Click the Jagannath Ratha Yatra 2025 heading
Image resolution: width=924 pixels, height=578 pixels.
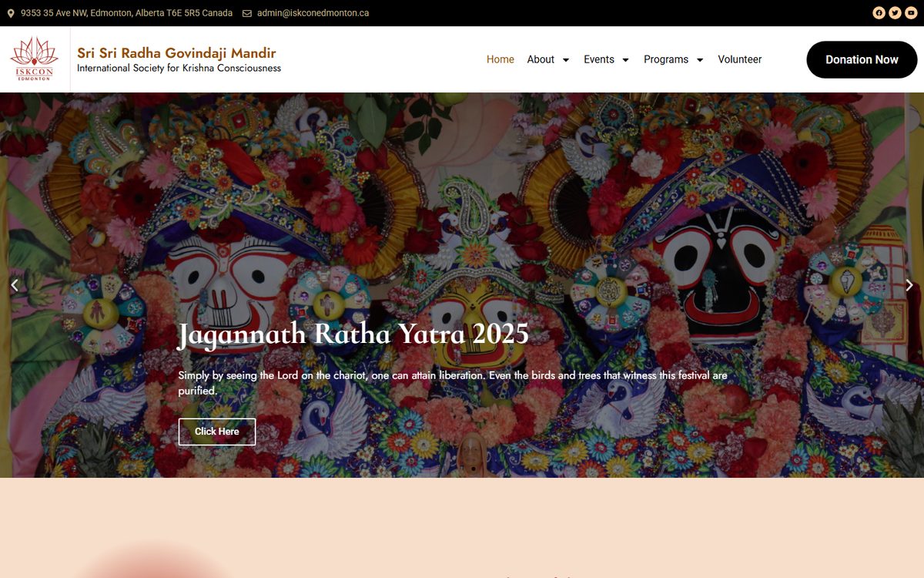click(x=353, y=334)
